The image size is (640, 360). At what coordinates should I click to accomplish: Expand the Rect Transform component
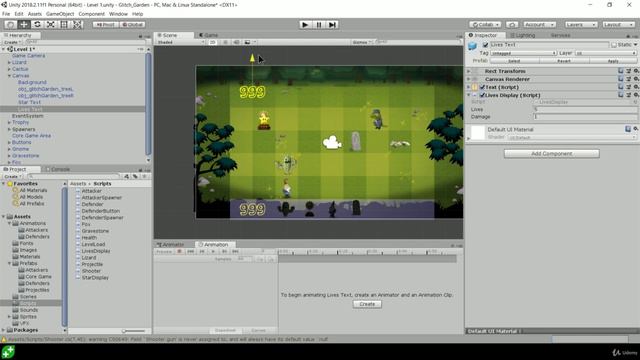point(469,71)
